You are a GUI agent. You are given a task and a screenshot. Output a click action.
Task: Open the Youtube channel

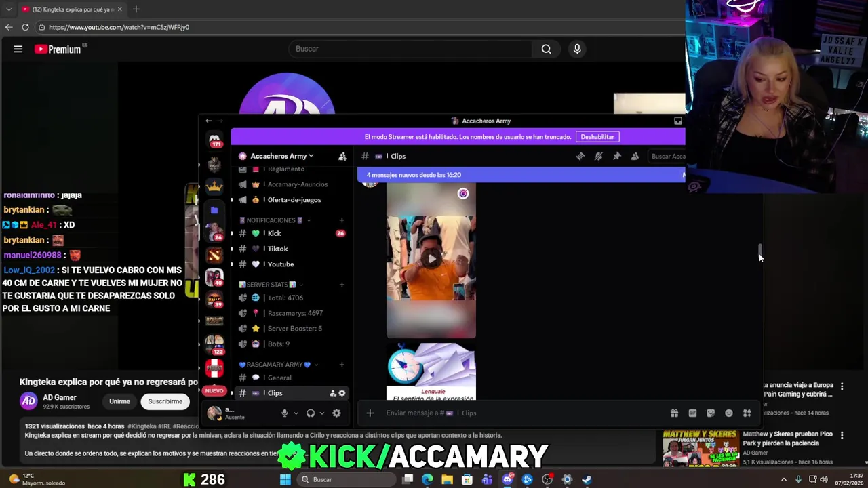(x=292, y=264)
